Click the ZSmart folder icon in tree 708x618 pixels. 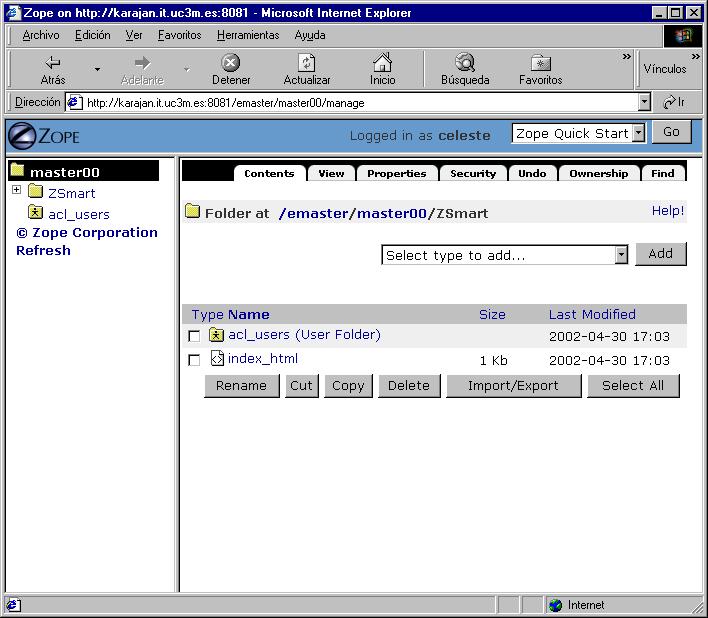point(35,191)
